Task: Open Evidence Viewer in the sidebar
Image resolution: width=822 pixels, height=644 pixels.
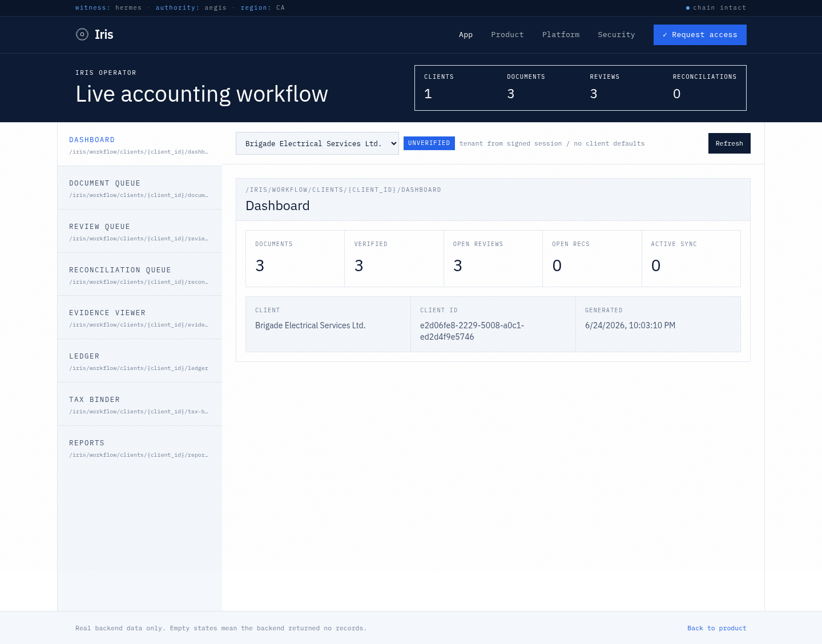Action: (x=140, y=318)
